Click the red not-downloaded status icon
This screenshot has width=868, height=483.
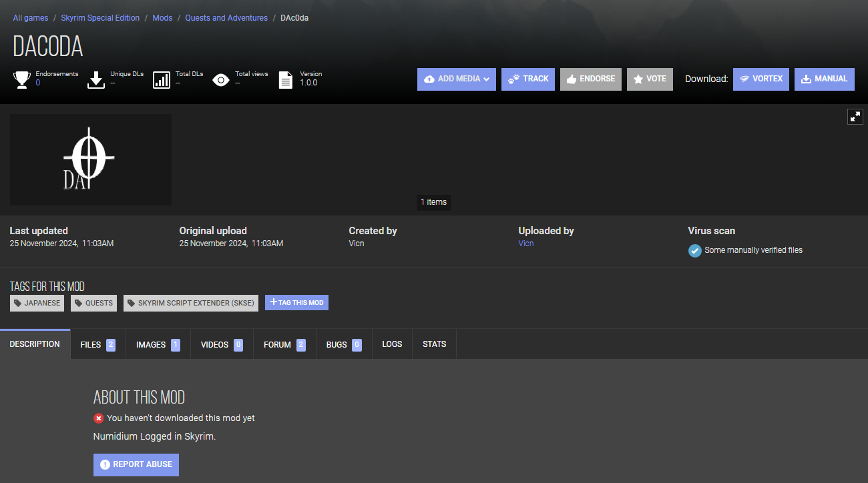(x=99, y=418)
